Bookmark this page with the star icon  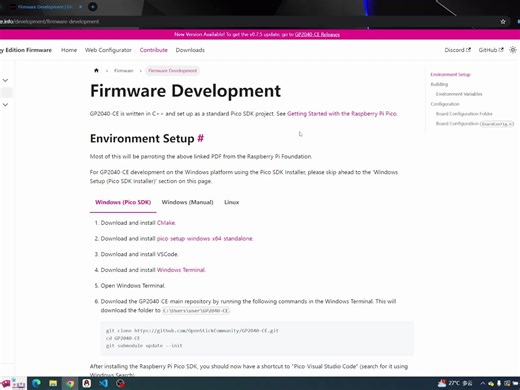503,22
